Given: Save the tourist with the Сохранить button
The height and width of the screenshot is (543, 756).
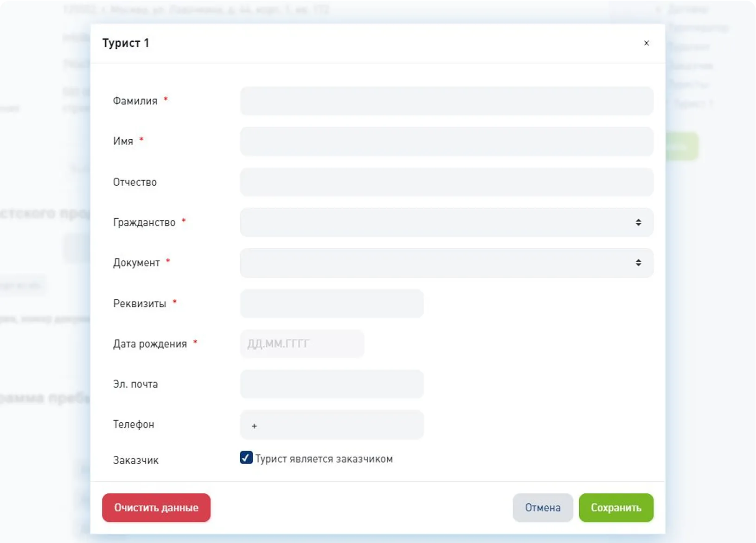Looking at the screenshot, I should (x=615, y=508).
